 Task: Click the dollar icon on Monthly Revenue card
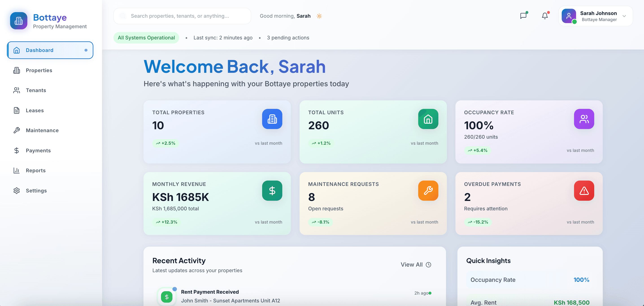[272, 191]
